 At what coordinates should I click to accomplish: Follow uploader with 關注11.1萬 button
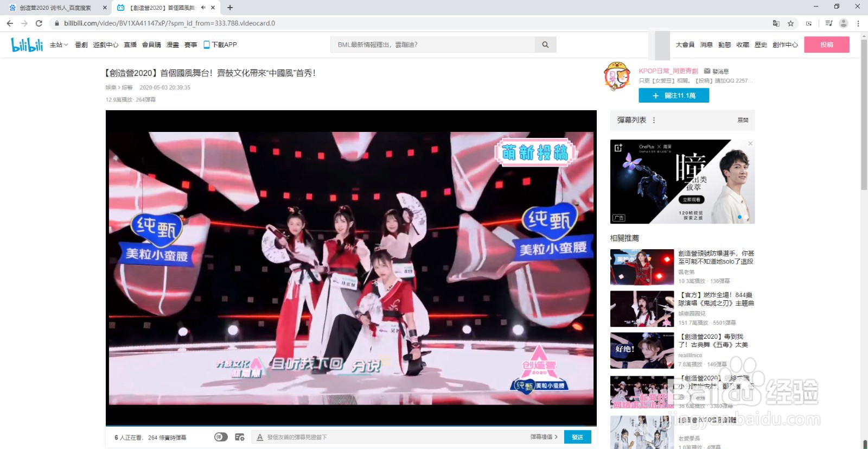674,96
